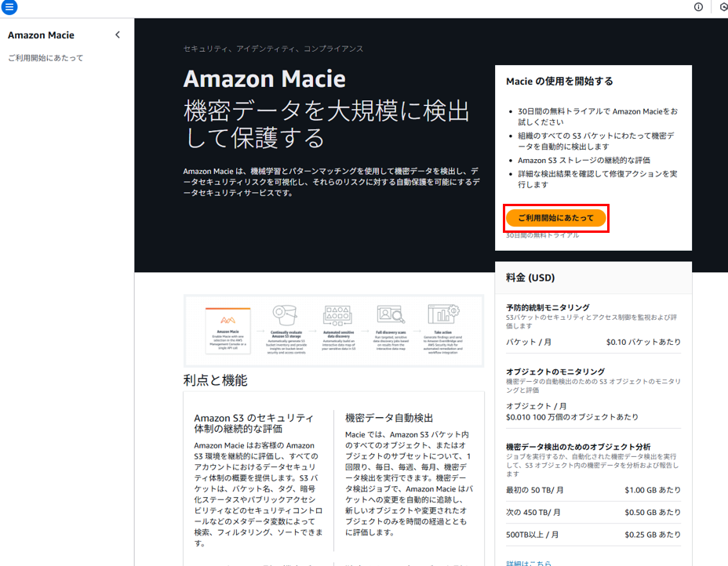Collapse the Amazon Macie side panel chevron
The image size is (728, 566).
[118, 34]
